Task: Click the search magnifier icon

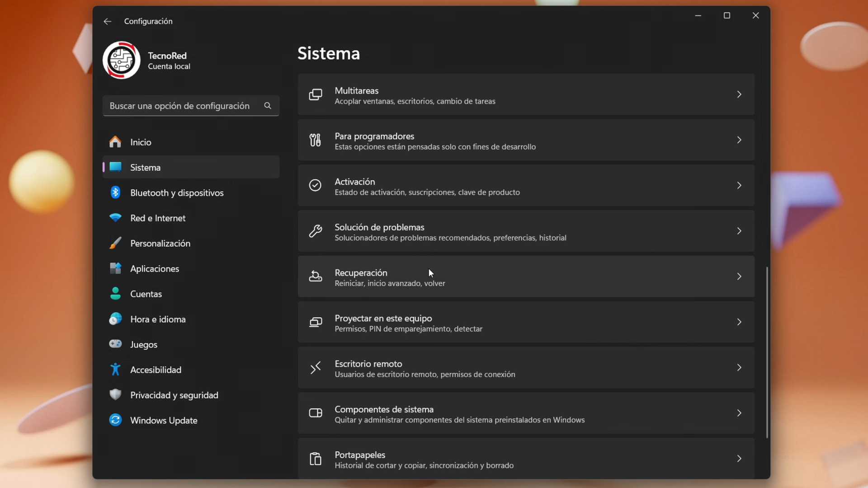Action: coord(268,106)
